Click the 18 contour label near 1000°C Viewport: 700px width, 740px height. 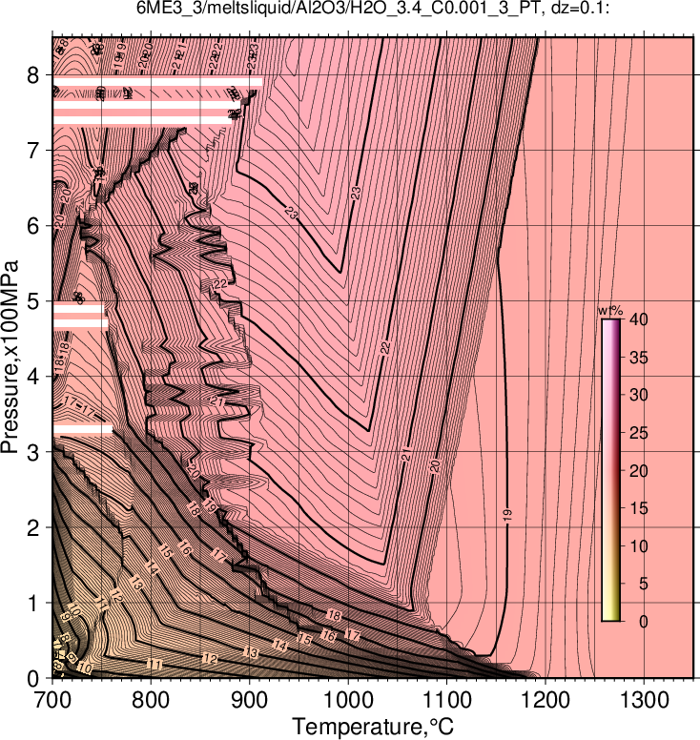334,615
